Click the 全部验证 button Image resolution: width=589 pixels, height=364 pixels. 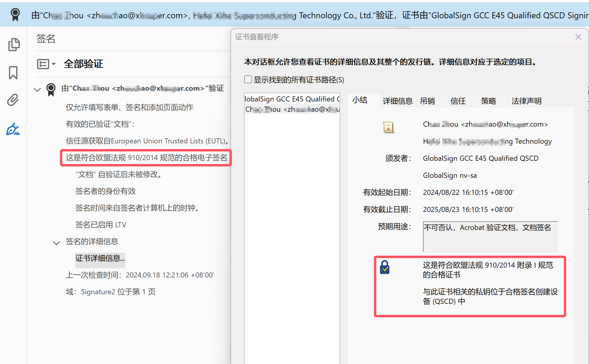pyautogui.click(x=84, y=64)
